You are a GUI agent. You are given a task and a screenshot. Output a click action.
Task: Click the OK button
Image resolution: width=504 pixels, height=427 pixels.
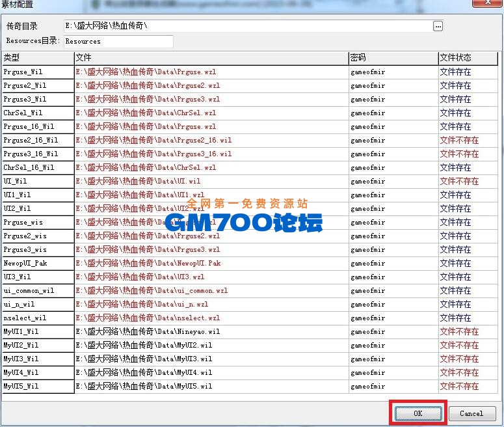418,413
